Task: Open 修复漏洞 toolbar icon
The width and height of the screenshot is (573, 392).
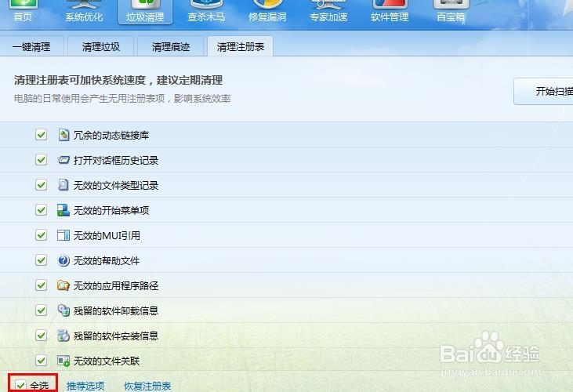Action: [267, 11]
